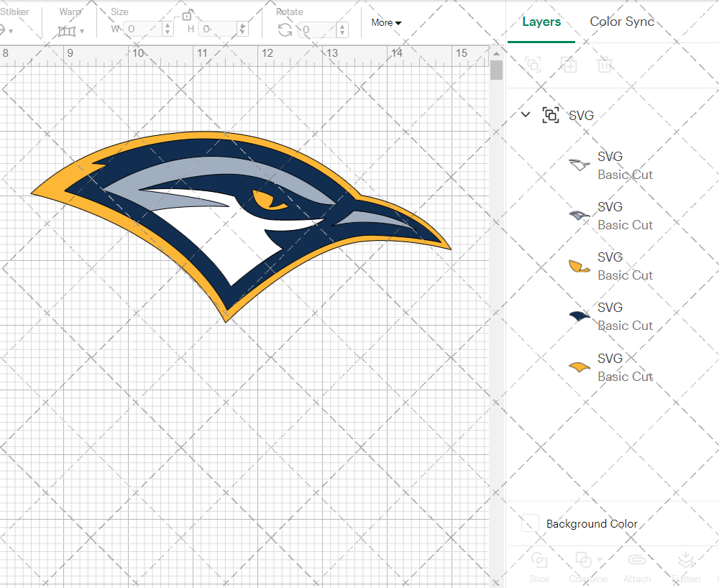
Task: Collapse the SVG layer group
Action: tap(525, 114)
